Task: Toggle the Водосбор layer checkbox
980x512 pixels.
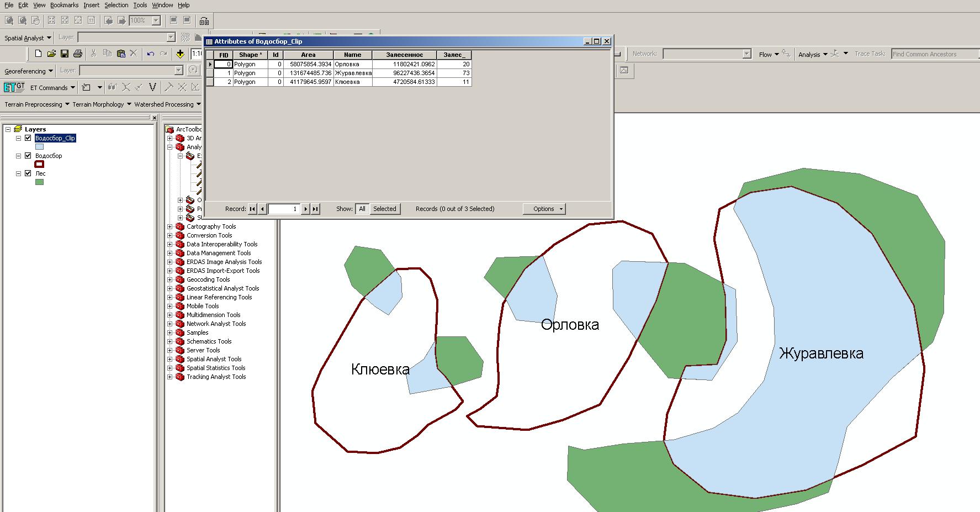Action: pyautogui.click(x=28, y=156)
